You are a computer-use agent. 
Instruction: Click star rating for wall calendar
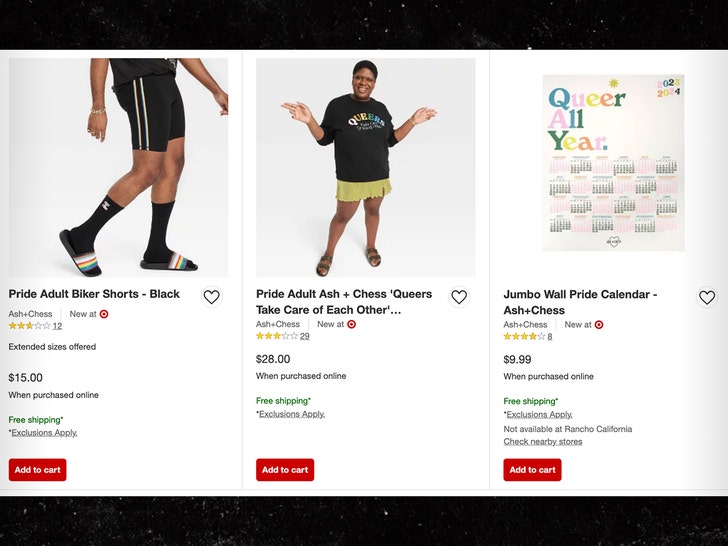click(x=524, y=336)
